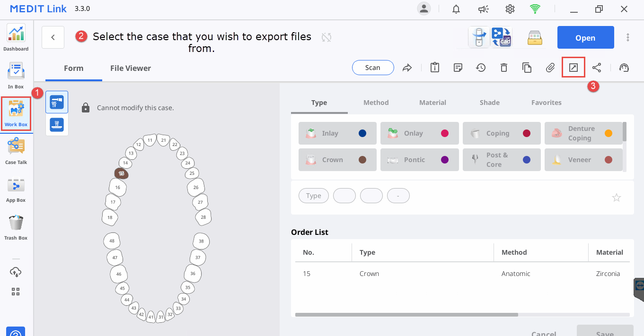Open the Work Box from the sidebar
The width and height of the screenshot is (644, 336).
tap(16, 113)
